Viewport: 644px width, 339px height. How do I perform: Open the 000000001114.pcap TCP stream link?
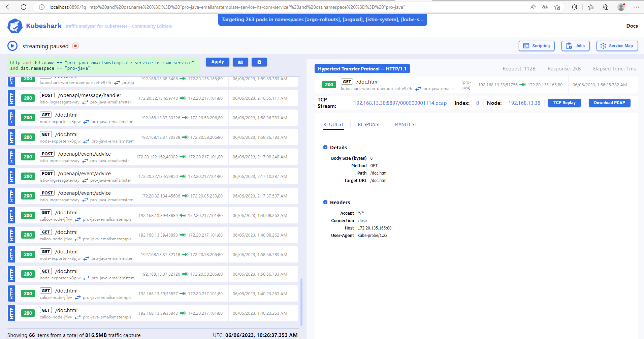pyautogui.click(x=400, y=103)
